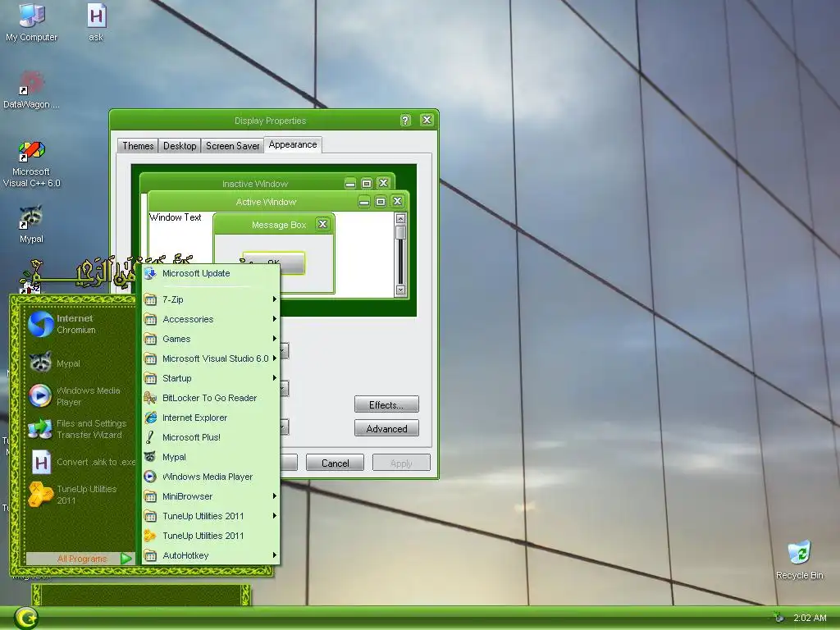Viewport: 840px width, 630px height.
Task: Switch to the Themes tab
Action: pyautogui.click(x=138, y=146)
